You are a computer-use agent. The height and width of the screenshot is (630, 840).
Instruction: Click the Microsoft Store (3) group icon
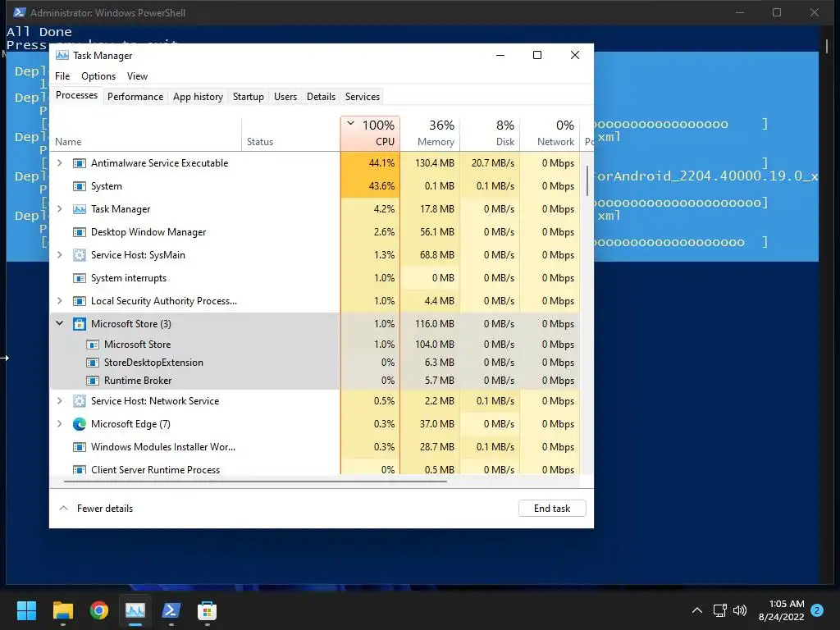point(80,324)
